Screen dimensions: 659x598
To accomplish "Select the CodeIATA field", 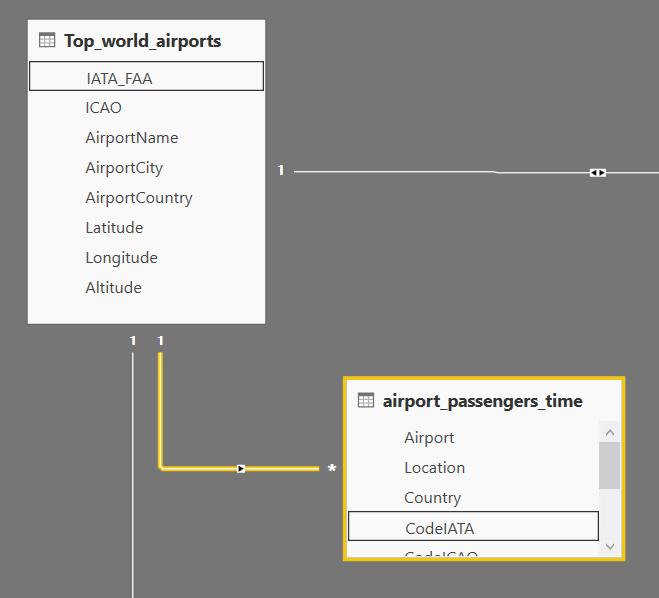I will coord(439,527).
